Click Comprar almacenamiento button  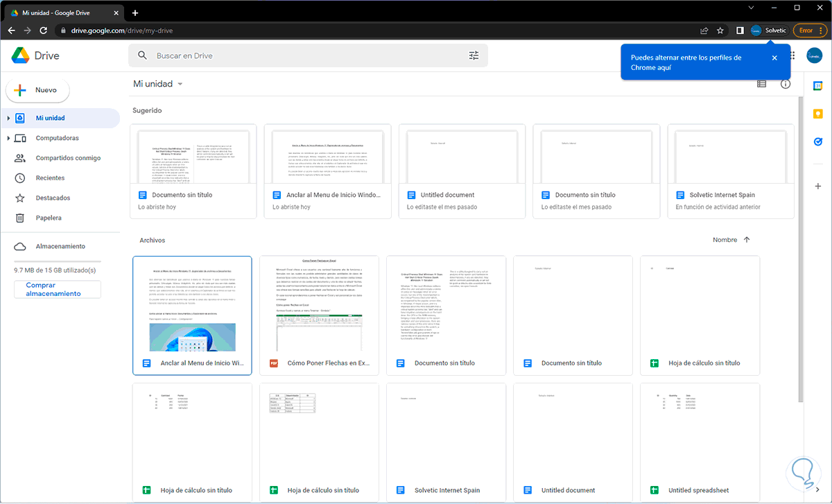[58, 290]
